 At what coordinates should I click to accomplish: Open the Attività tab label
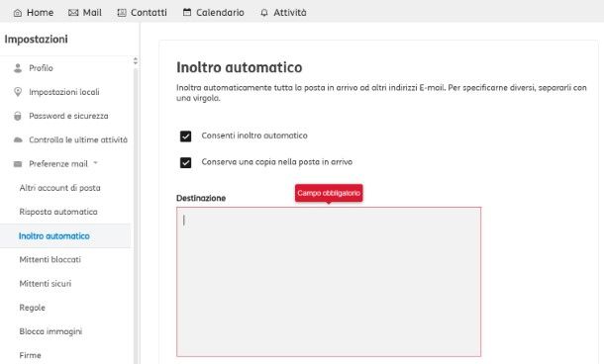[x=290, y=13]
